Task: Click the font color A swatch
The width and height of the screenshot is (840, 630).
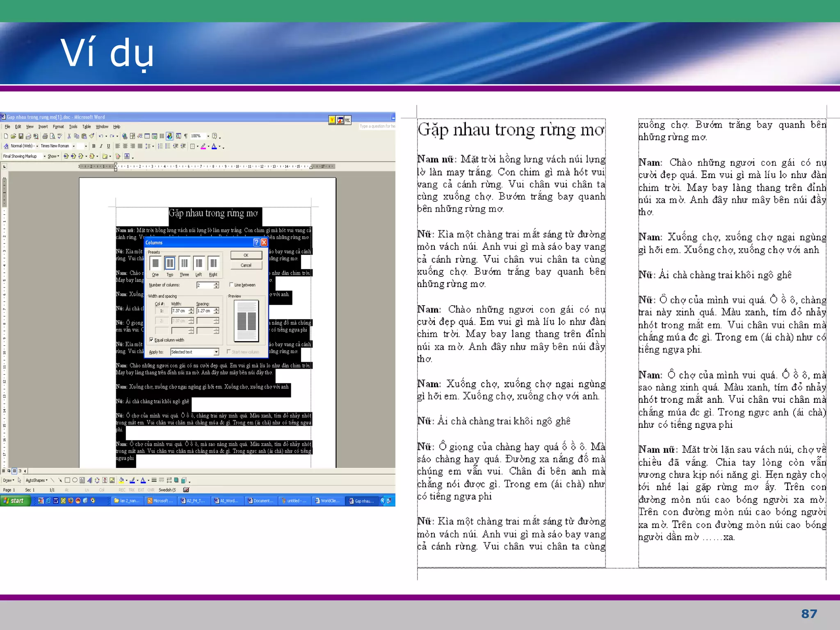Action: click(x=214, y=146)
